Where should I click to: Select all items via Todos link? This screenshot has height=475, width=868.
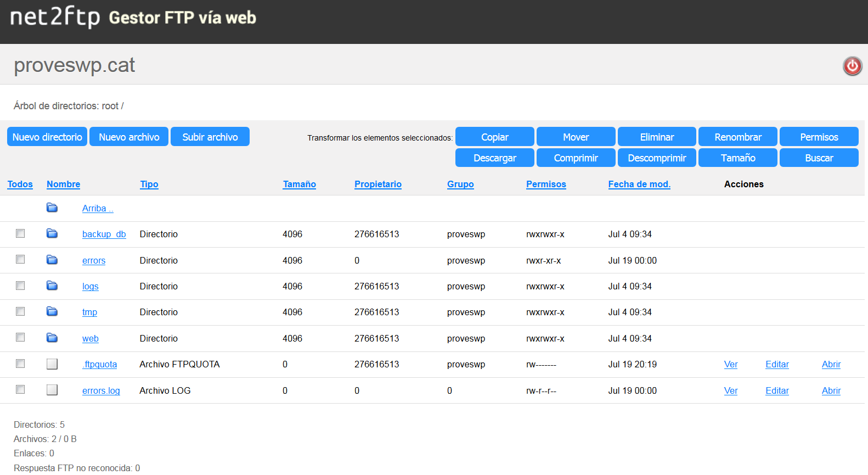20,185
